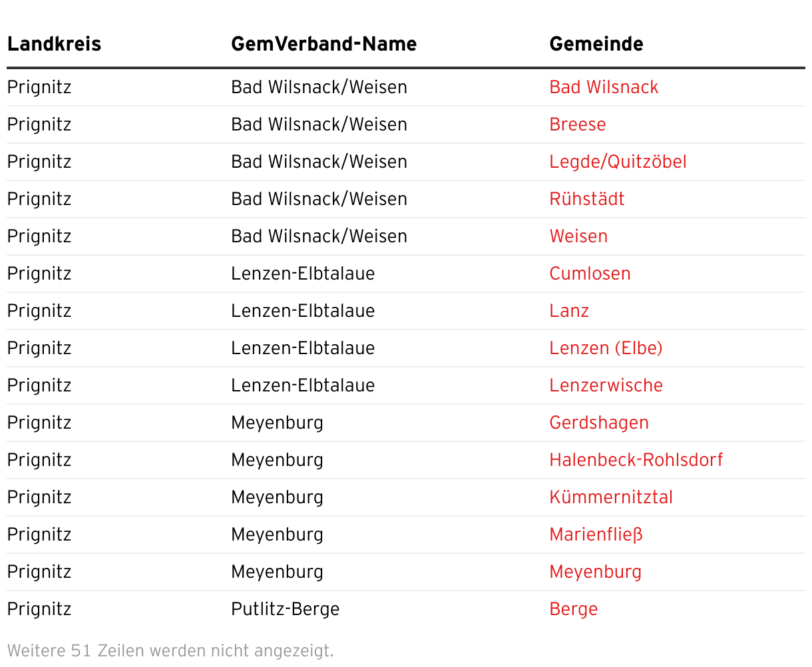Viewport: 812px width, 667px height.
Task: Click the Breese municipality link
Action: pyautogui.click(x=578, y=124)
